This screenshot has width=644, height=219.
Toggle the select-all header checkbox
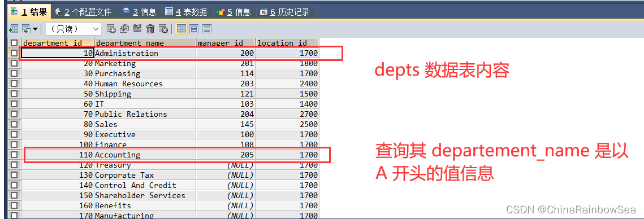click(x=14, y=43)
